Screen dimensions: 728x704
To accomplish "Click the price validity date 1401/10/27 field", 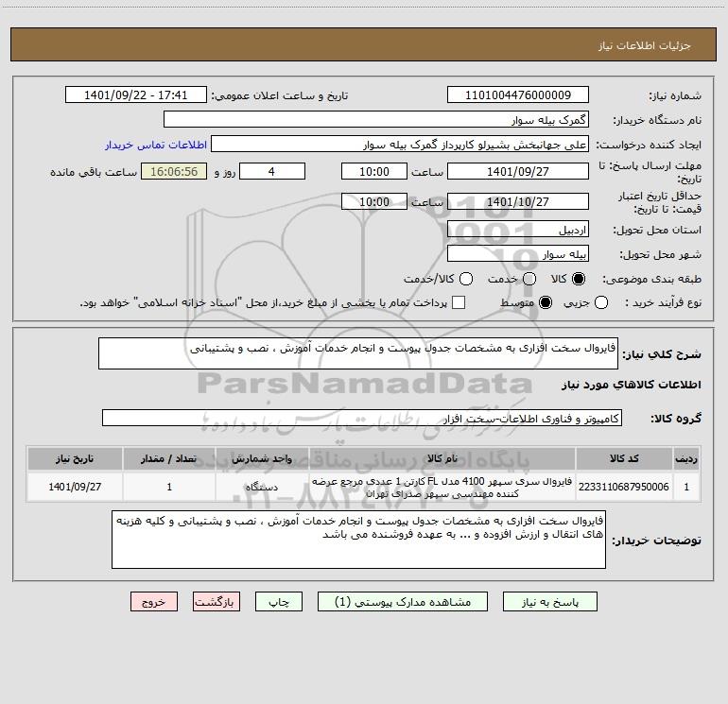I will pyautogui.click(x=518, y=201).
